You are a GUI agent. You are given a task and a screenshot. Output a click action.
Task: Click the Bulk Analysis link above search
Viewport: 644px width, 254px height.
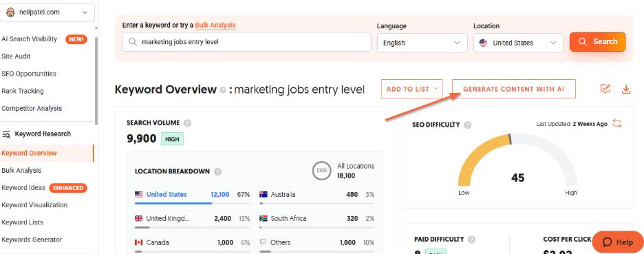tap(215, 25)
